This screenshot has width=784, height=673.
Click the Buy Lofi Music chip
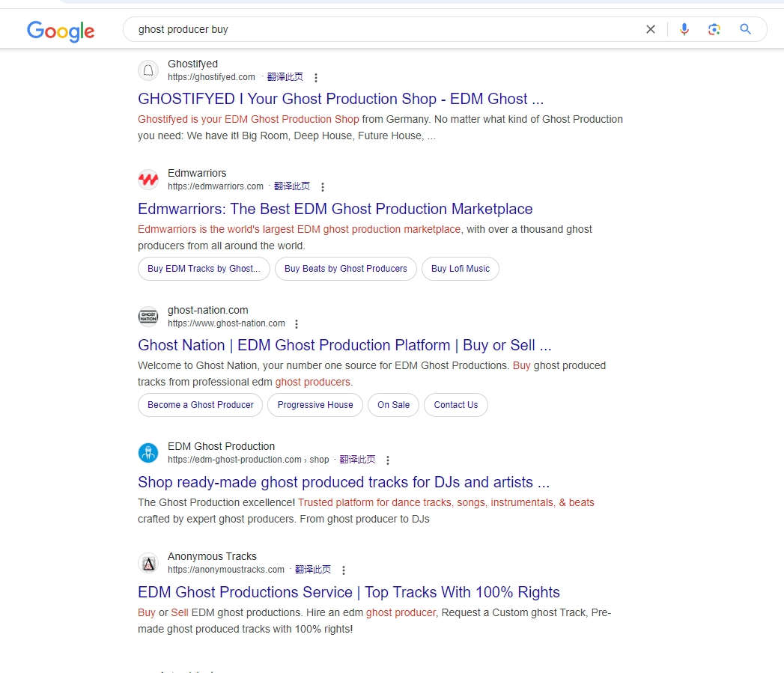[x=461, y=269]
